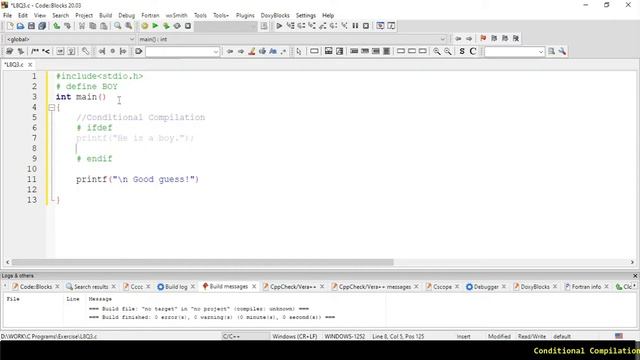Open the <global> scope dropdown

[70, 39]
